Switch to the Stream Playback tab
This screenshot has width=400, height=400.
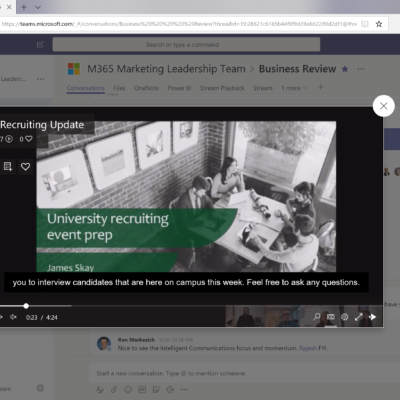tap(222, 88)
